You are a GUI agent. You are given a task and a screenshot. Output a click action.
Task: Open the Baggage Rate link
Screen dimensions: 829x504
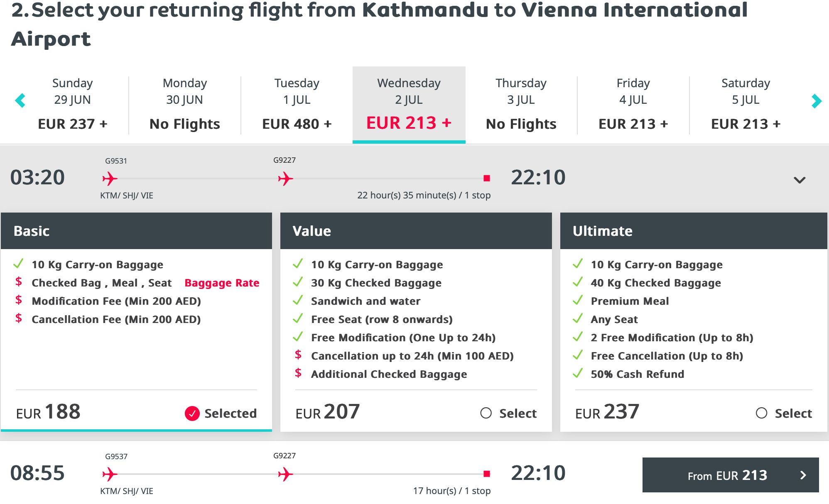pyautogui.click(x=222, y=283)
